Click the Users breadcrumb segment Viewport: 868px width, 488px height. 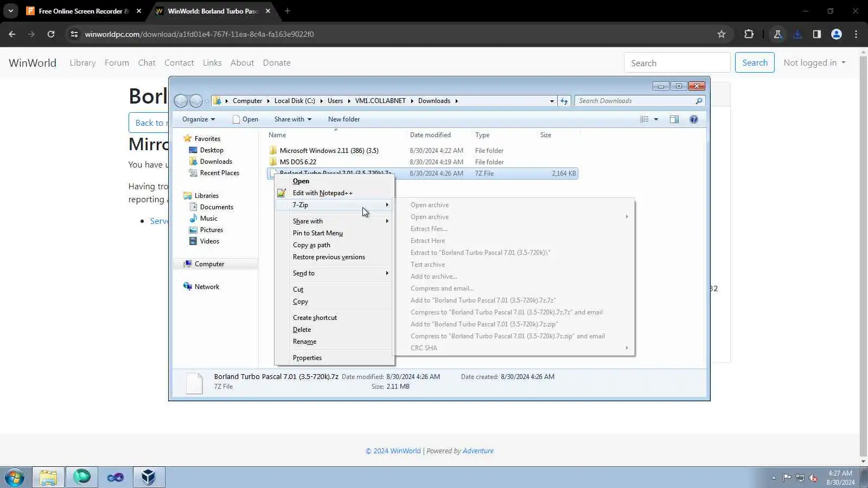coord(335,101)
